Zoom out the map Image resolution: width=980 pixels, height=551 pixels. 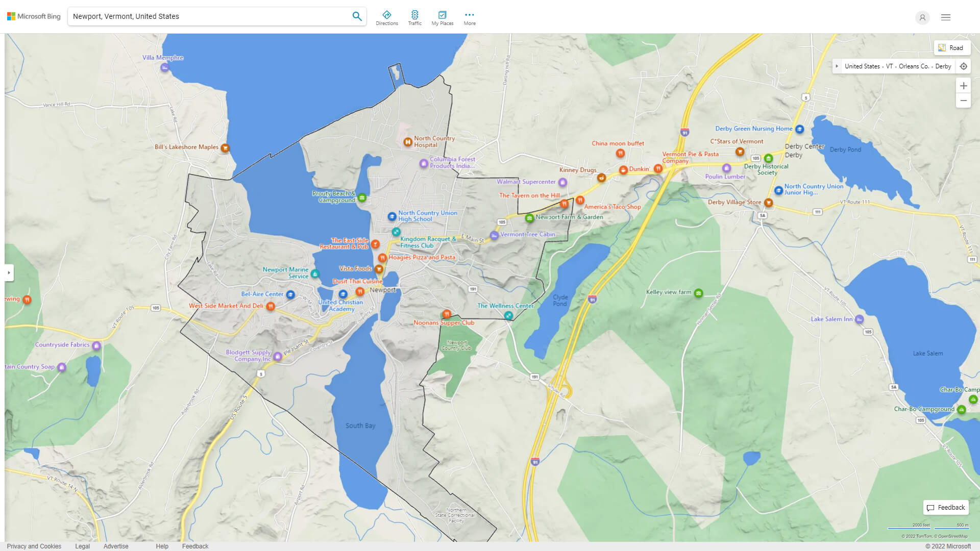pos(963,101)
